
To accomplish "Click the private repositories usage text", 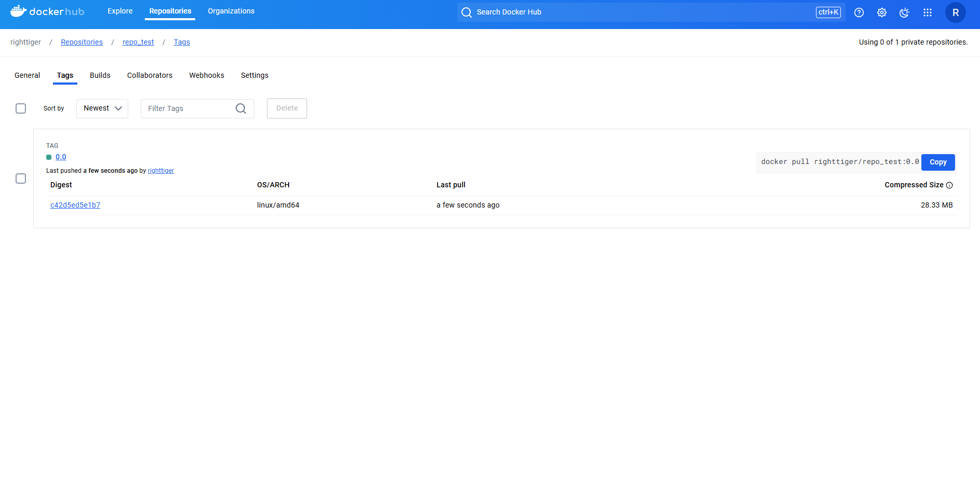I will pos(913,42).
